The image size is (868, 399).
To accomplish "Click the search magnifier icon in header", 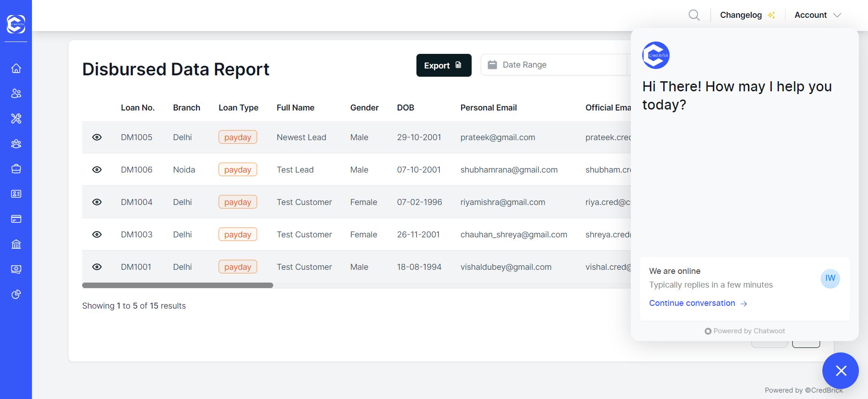I will (x=694, y=15).
